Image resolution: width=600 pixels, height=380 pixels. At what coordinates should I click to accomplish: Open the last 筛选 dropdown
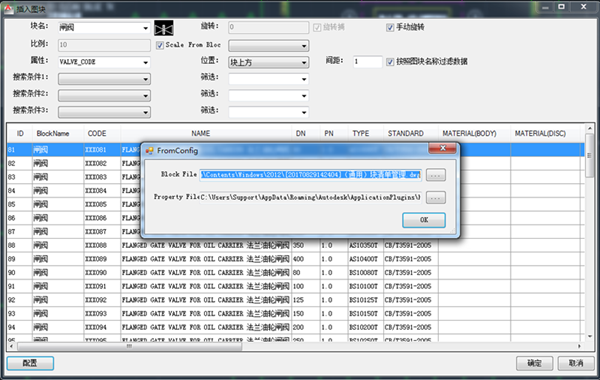[304, 113]
